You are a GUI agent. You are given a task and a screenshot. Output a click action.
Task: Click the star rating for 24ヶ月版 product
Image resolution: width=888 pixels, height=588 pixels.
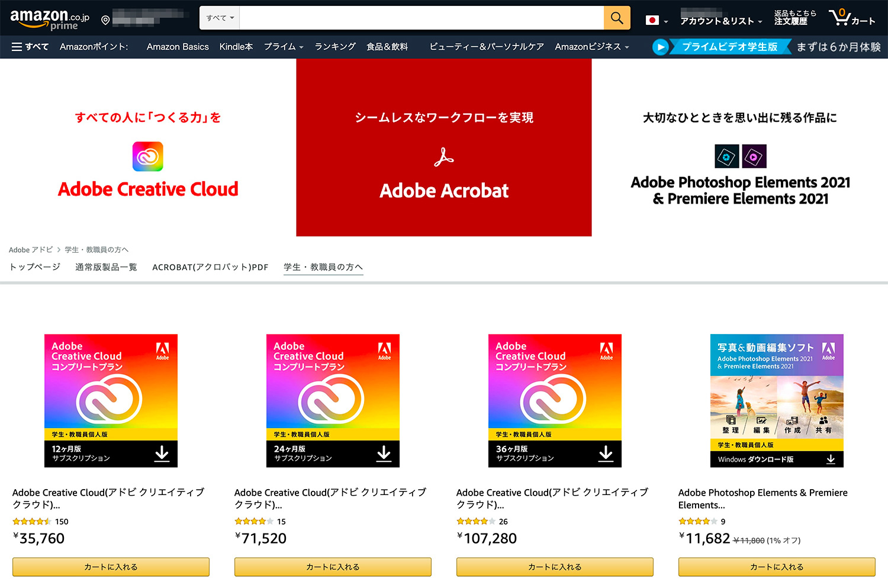tap(254, 522)
